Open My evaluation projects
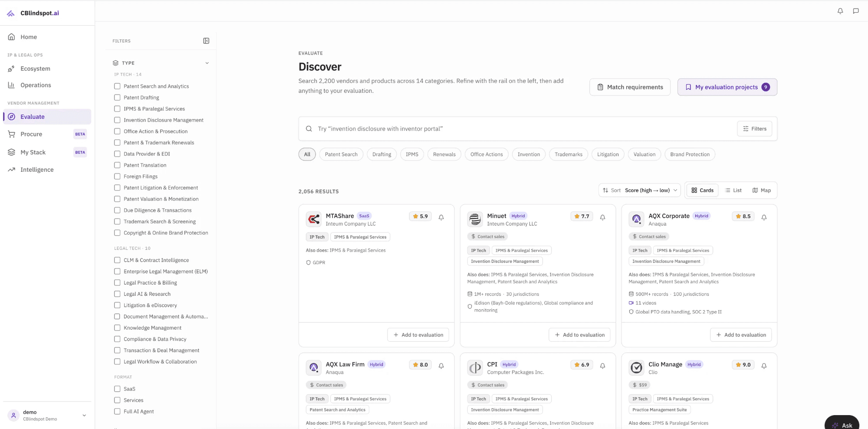Viewport: 868px width, 429px height. [727, 87]
